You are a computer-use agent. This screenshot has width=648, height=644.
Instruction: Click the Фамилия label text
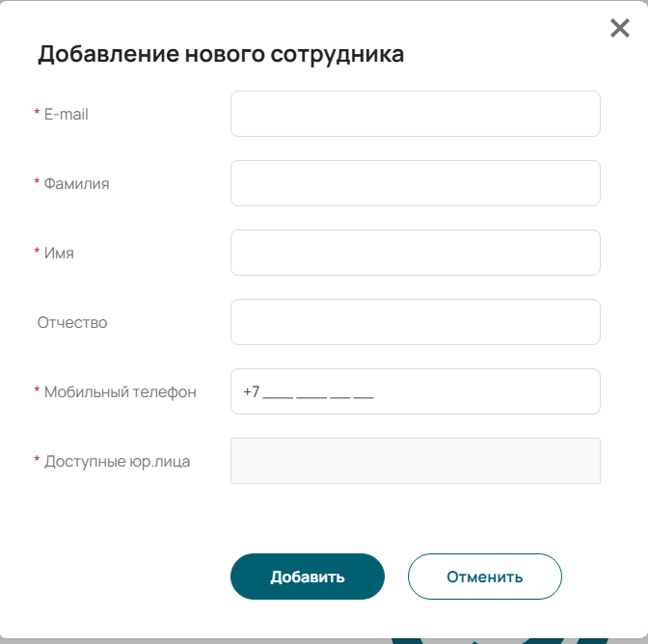pyautogui.click(x=76, y=183)
